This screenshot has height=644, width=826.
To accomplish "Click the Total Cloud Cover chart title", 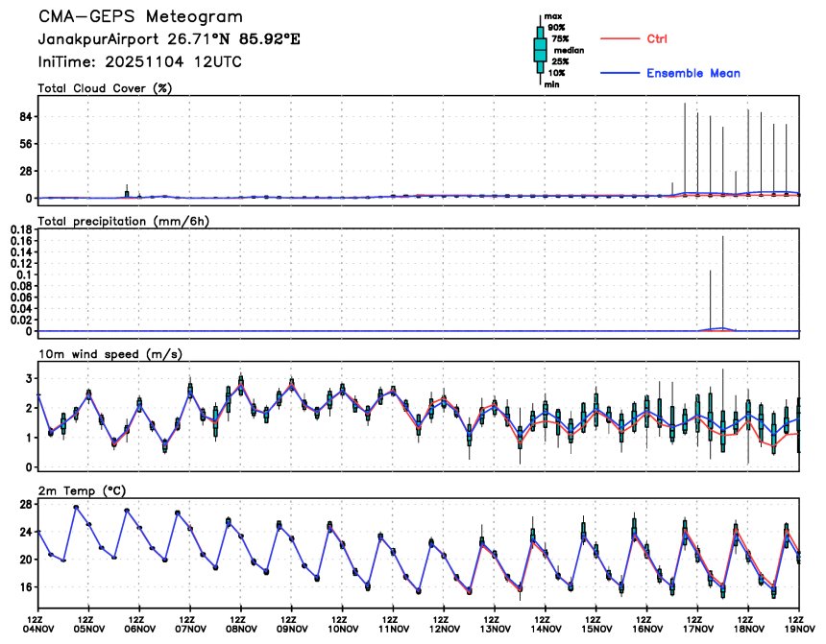I will tap(105, 88).
